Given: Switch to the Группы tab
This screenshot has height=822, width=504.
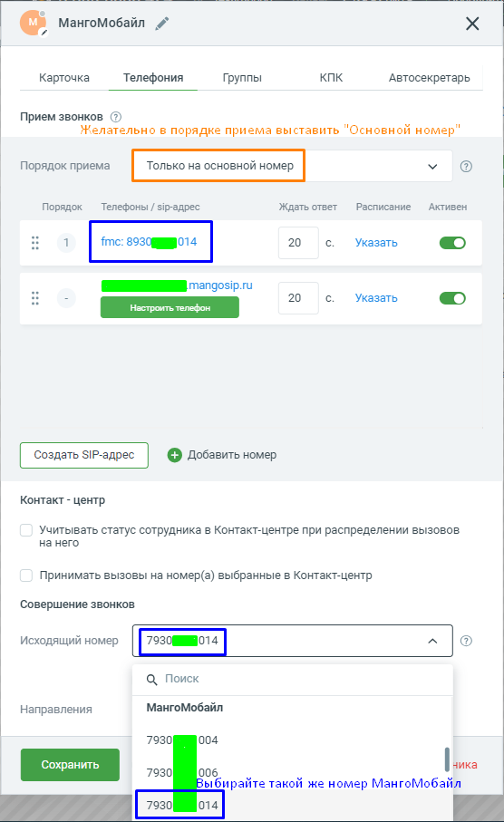Looking at the screenshot, I should pyautogui.click(x=242, y=78).
